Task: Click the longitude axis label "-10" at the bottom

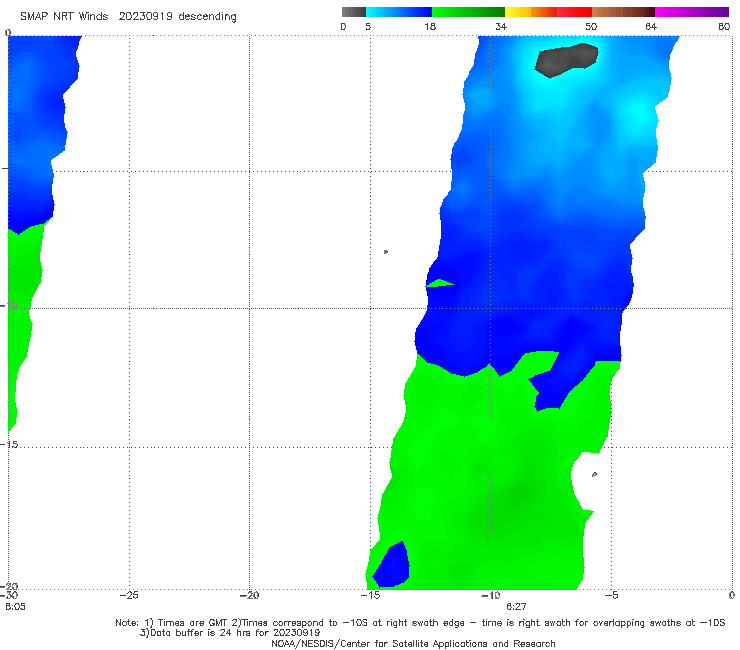Action: 490,595
